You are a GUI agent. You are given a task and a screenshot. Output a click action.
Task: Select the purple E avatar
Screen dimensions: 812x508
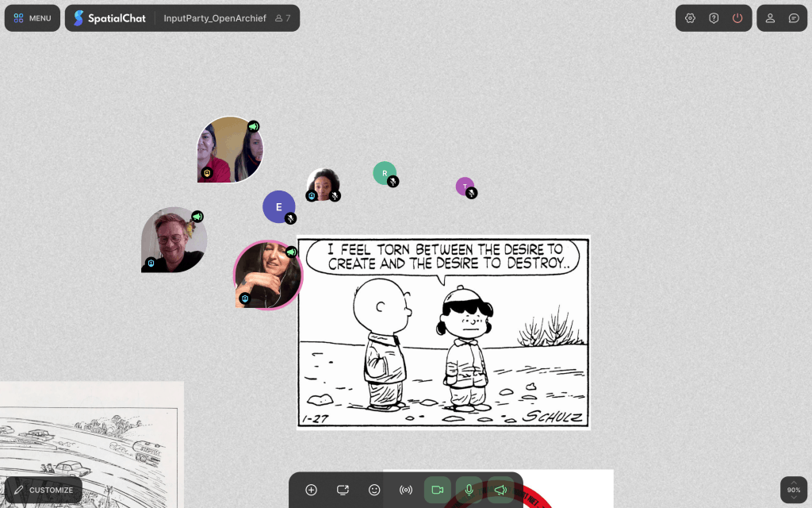pos(278,207)
